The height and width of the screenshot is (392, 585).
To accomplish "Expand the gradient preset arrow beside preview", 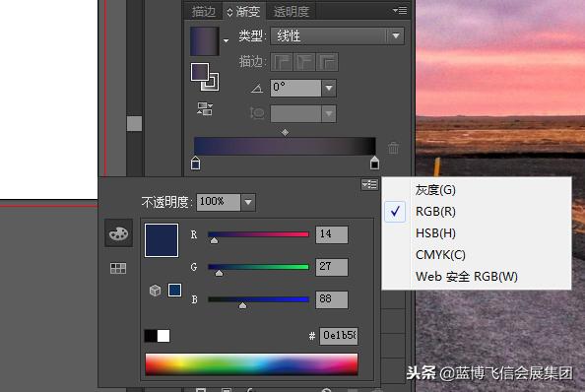I will point(226,40).
